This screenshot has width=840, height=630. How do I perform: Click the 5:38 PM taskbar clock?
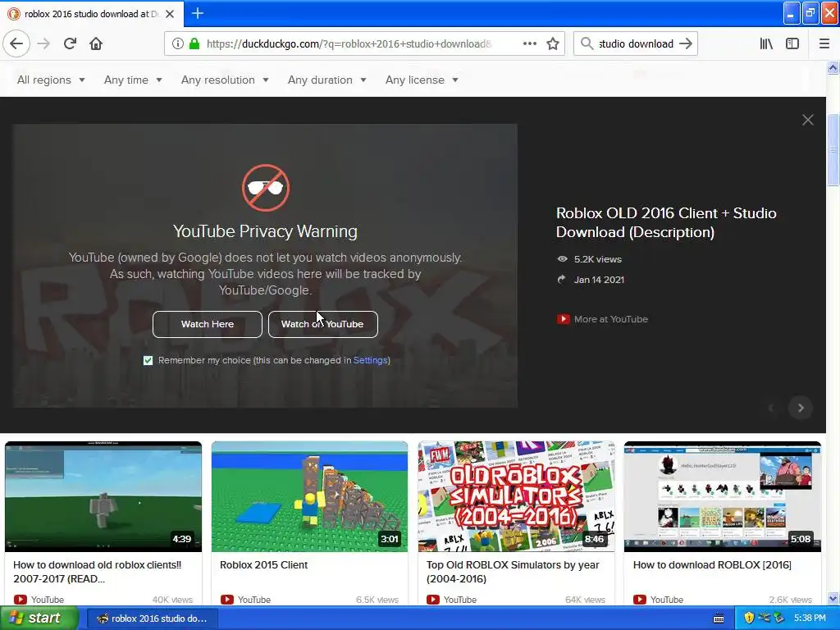coord(810,619)
